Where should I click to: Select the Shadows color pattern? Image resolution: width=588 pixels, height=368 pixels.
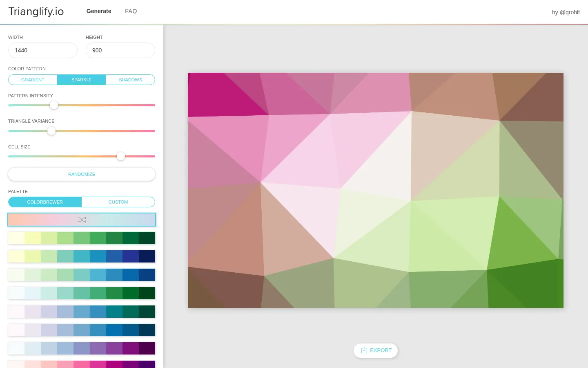pos(130,80)
